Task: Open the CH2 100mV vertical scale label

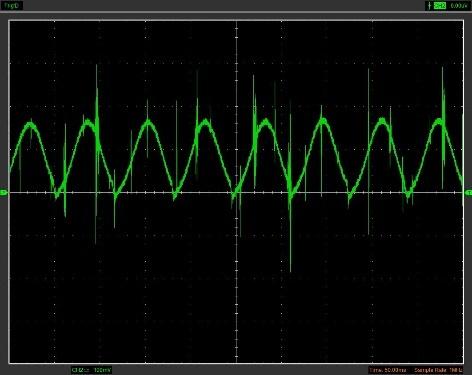Action: coord(91,370)
